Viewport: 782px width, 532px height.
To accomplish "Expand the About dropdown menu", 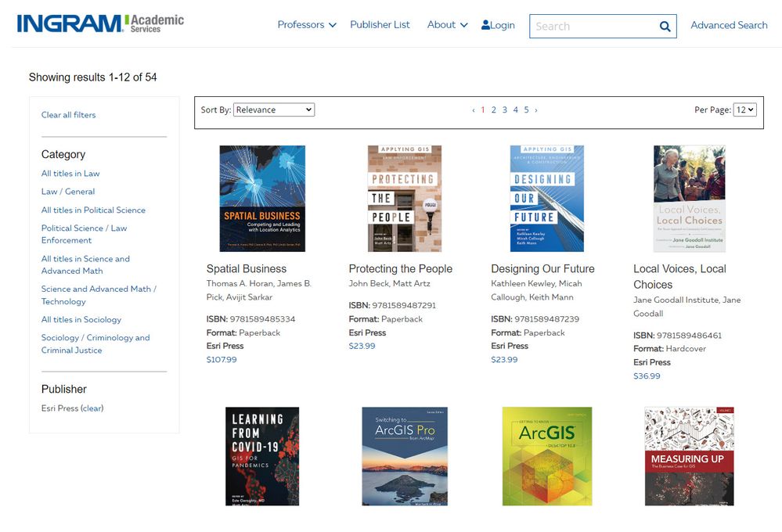I will coord(446,24).
